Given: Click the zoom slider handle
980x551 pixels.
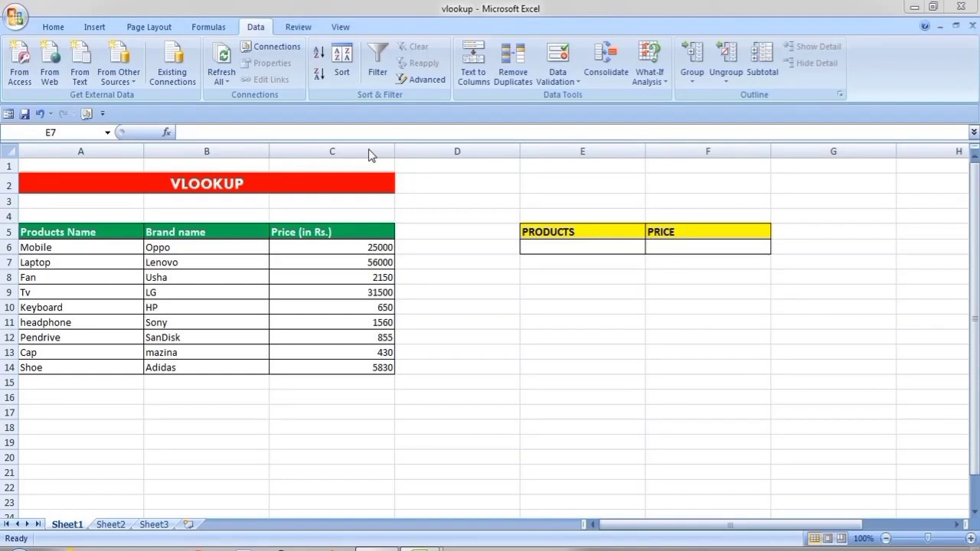Looking at the screenshot, I should pyautogui.click(x=927, y=539).
